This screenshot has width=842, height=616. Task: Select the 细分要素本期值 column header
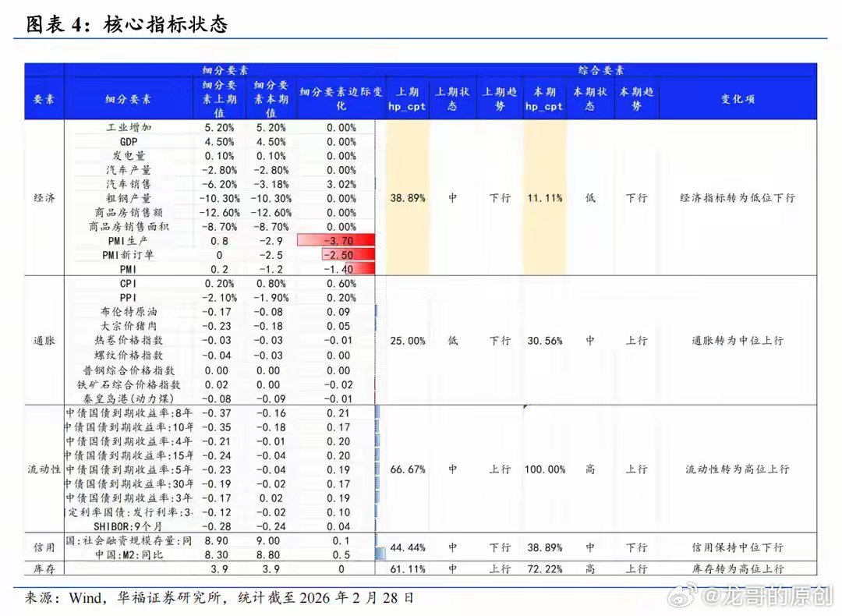point(271,99)
